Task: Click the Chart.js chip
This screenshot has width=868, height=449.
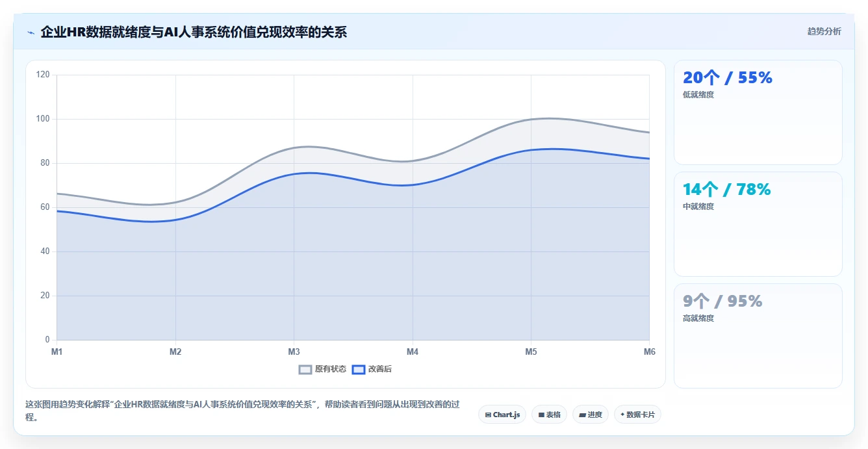Action: (x=502, y=415)
